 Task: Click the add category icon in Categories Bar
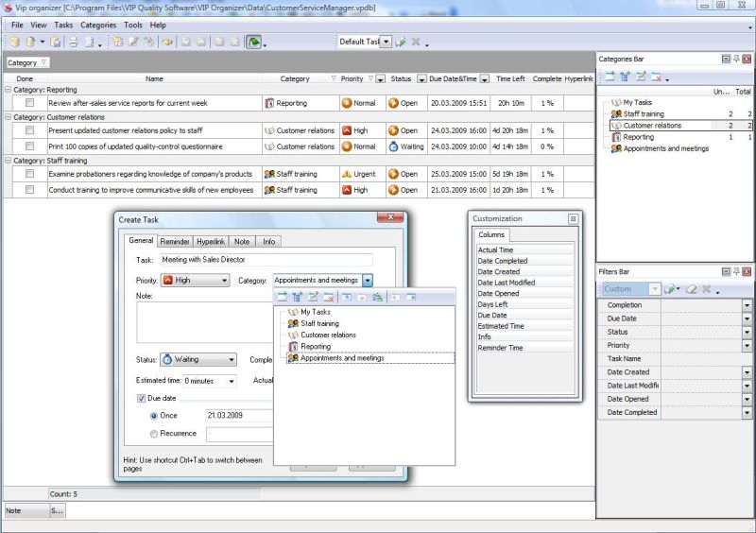point(610,77)
